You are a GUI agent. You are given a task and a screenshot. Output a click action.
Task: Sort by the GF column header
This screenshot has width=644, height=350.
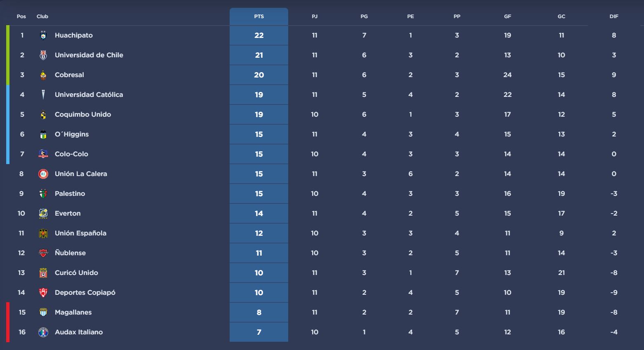pos(508,16)
